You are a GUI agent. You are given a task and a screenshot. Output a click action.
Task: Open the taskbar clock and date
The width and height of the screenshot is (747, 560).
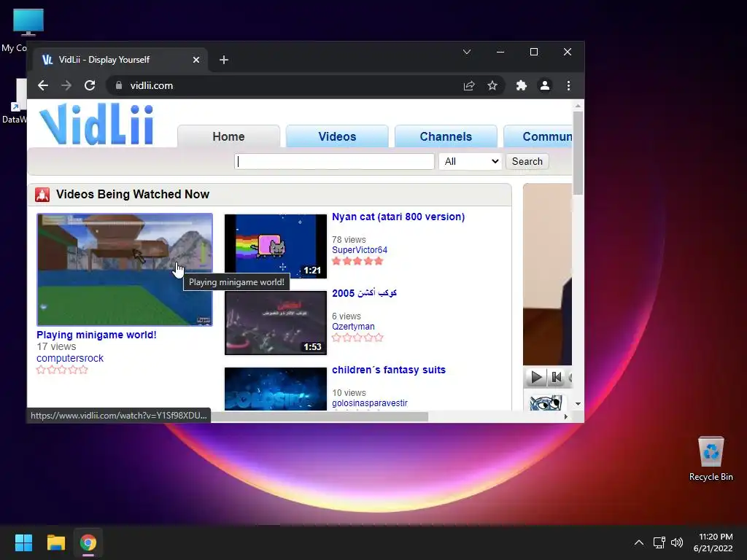(x=713, y=542)
